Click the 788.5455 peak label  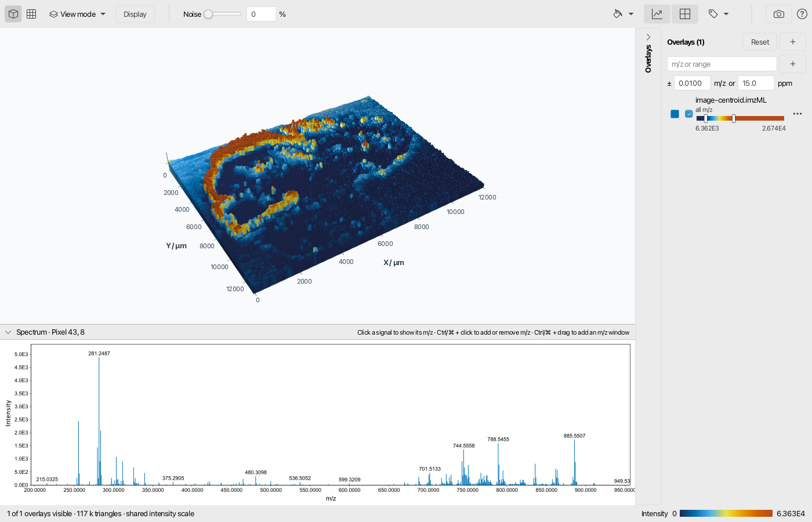click(498, 439)
